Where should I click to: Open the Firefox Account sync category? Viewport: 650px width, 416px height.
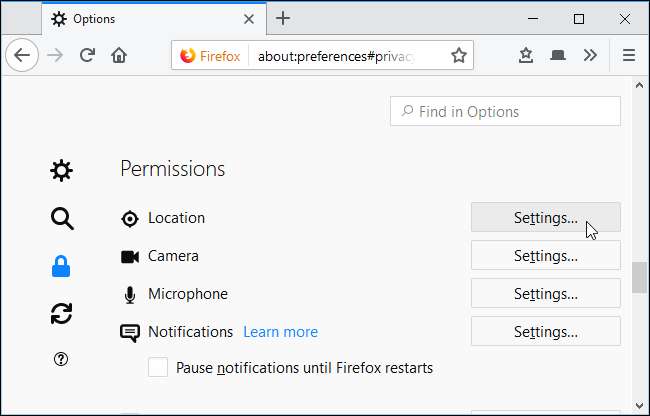pyautogui.click(x=61, y=314)
